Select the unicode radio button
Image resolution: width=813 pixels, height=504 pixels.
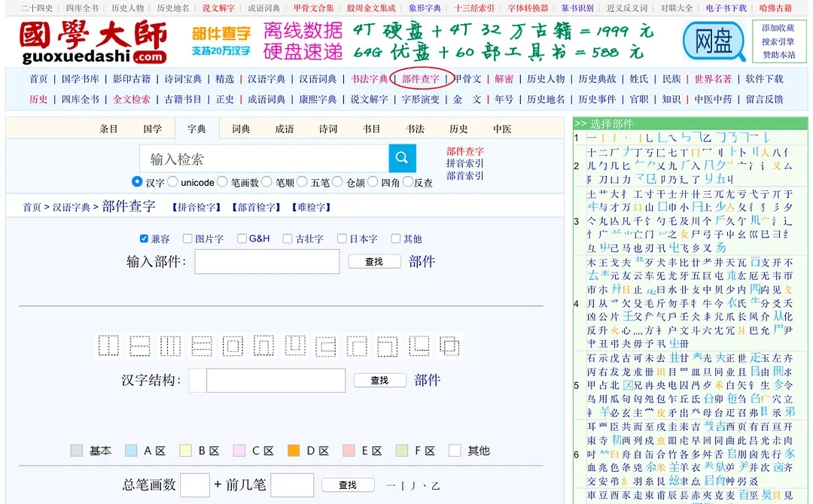[173, 182]
